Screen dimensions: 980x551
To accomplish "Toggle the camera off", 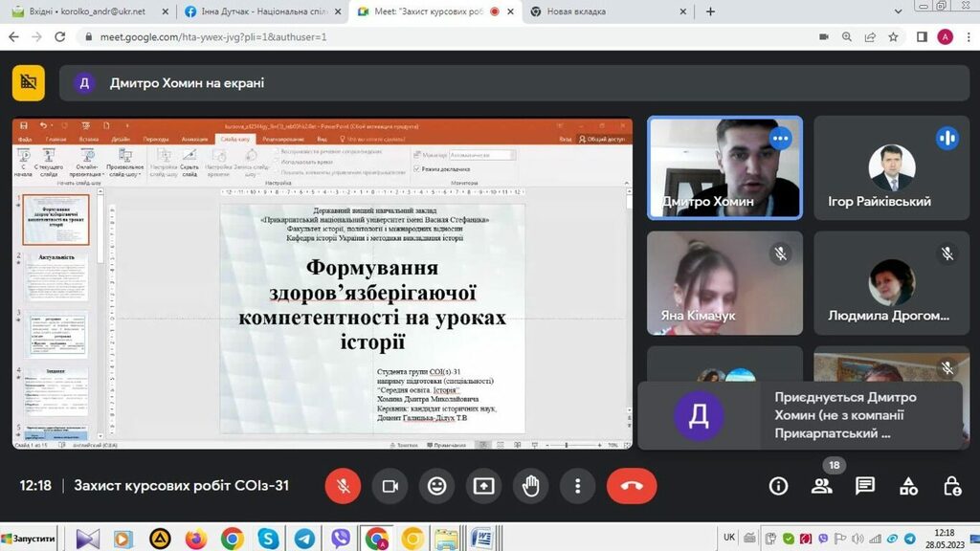I will [x=390, y=486].
